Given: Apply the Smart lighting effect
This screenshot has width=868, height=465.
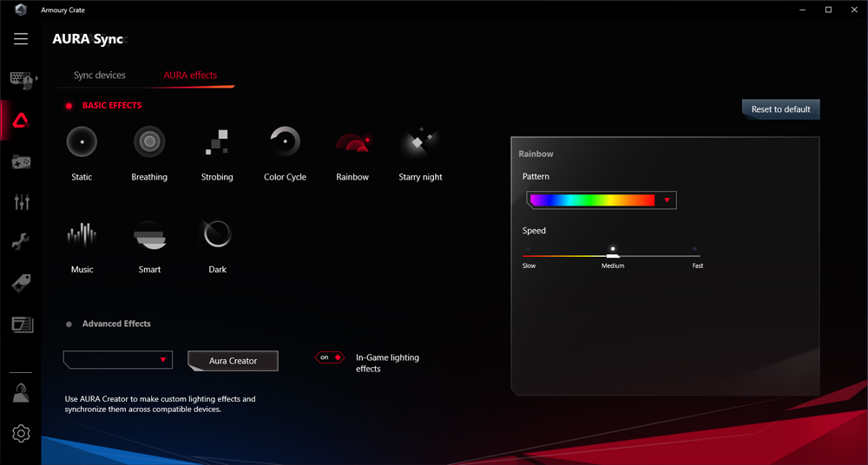Looking at the screenshot, I should click(149, 234).
